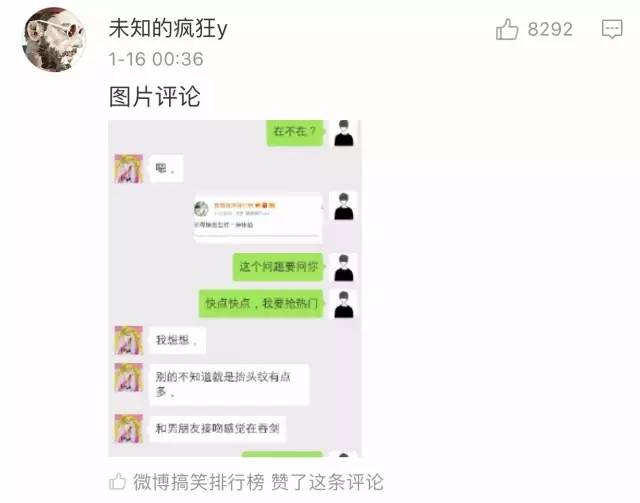640x503 pixels.
Task: Click the small thumbs-up beside 微博搞笑排行榜
Action: coord(118,481)
